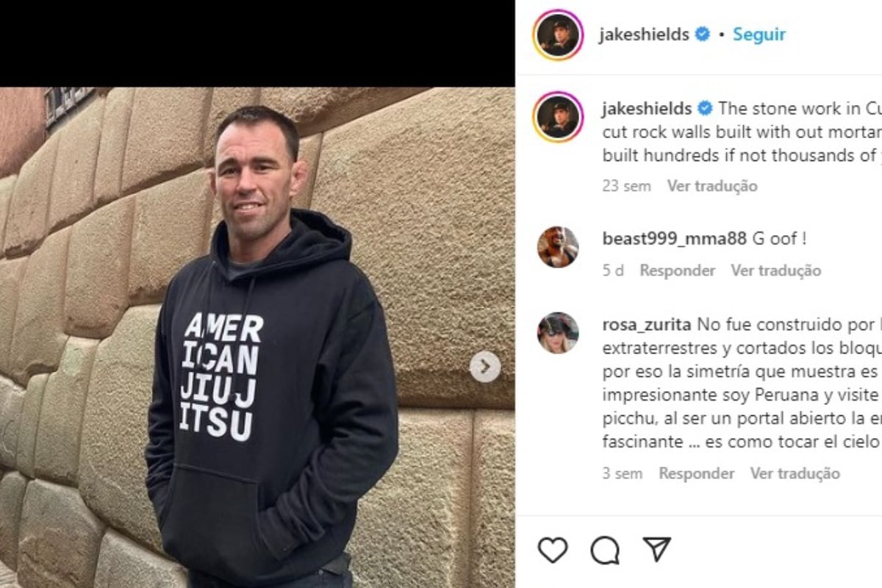Translate the rosa_zurita comment with Ver tradução
Viewport: 882px width, 588px height.
[795, 473]
